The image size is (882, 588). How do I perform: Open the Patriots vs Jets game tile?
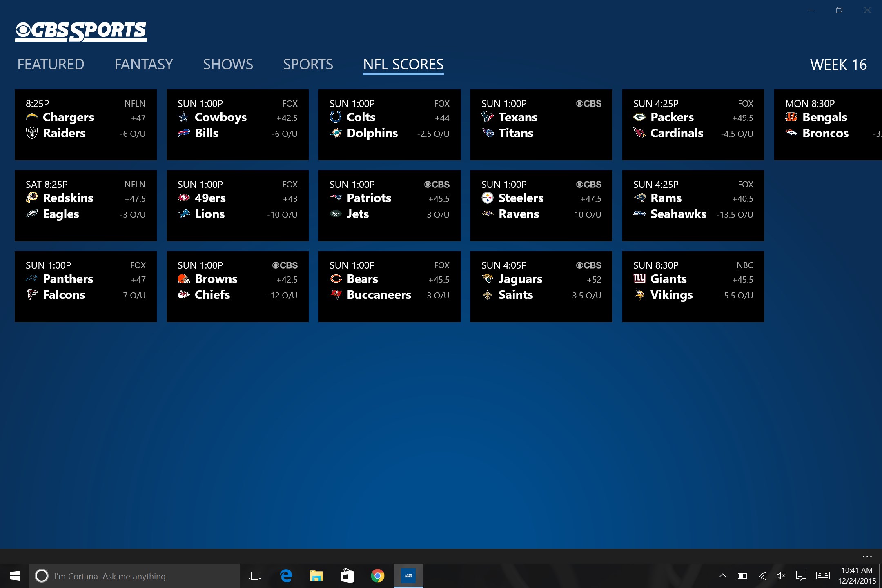pos(389,205)
